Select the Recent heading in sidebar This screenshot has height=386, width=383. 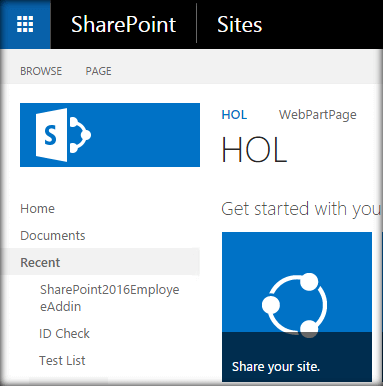[x=40, y=262]
